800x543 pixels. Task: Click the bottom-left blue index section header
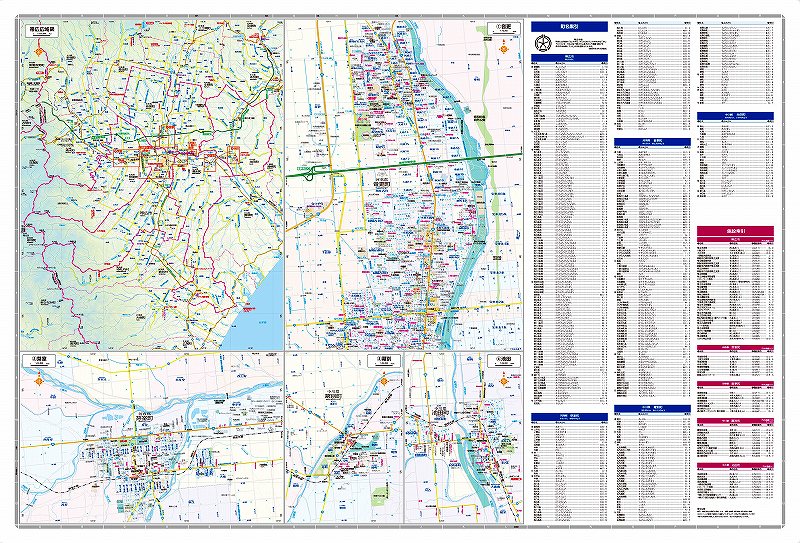(x=568, y=414)
